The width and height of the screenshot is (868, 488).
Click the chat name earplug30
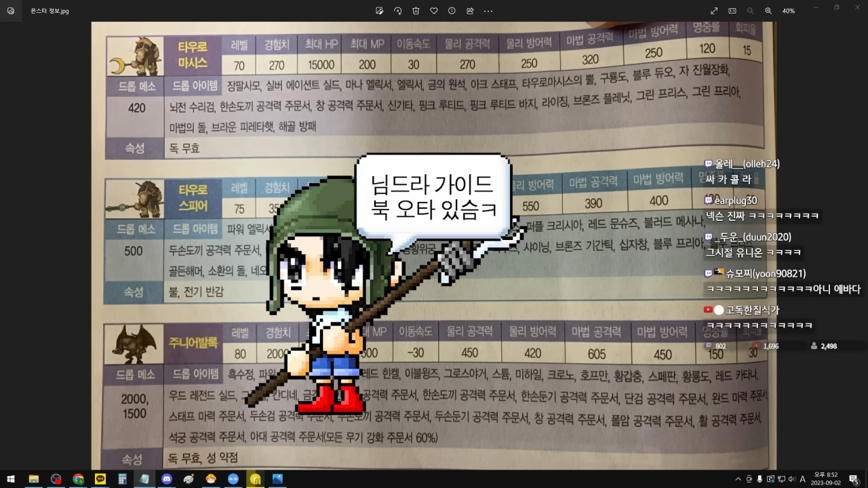pos(736,201)
